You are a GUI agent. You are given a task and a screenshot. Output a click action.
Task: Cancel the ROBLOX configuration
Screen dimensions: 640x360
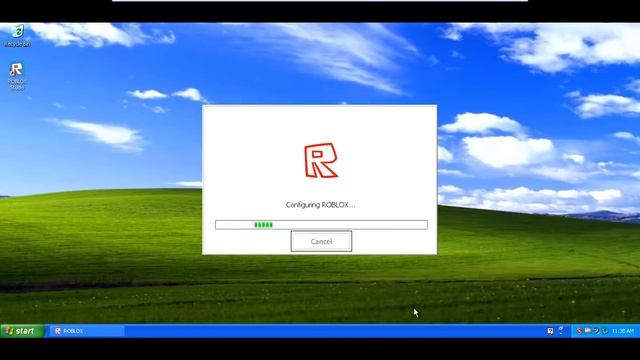click(321, 241)
